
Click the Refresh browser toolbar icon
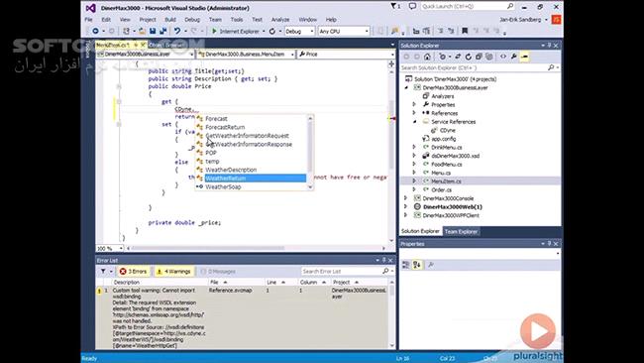tap(272, 32)
